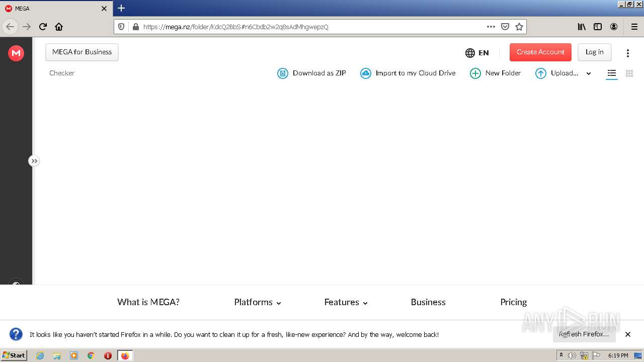Click the transfers icon in sidebar

(16, 283)
